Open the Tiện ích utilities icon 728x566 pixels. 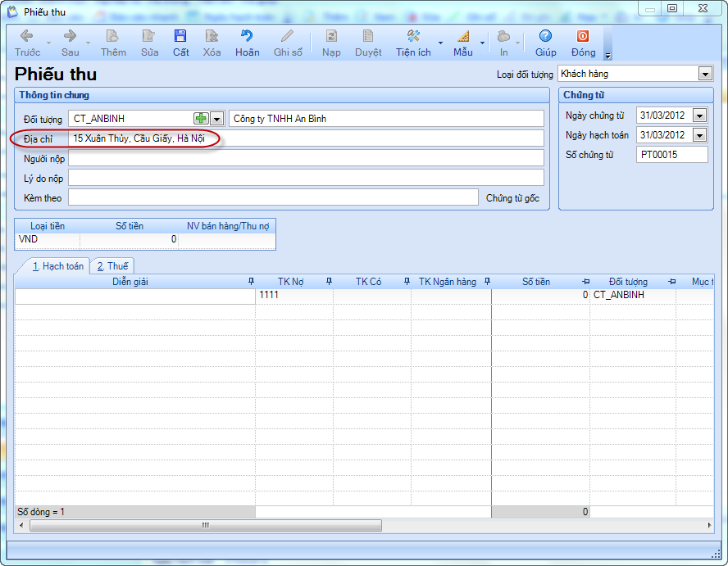[413, 37]
